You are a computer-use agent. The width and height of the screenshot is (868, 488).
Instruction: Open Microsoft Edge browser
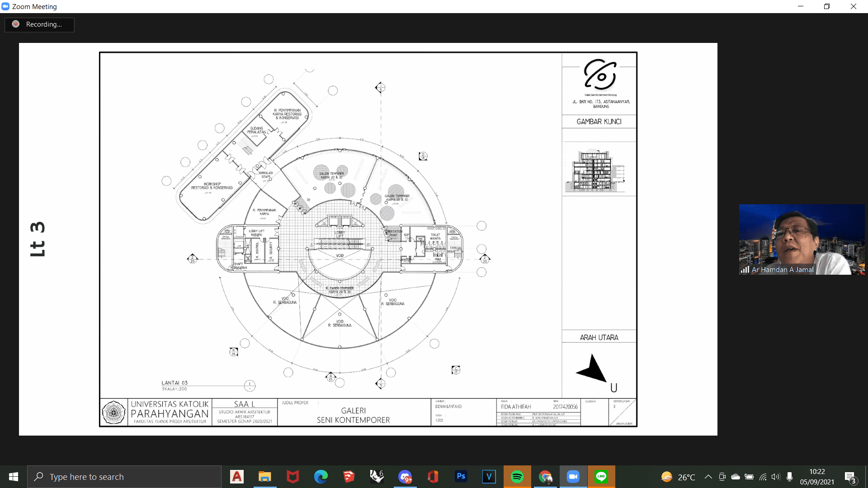(321, 477)
